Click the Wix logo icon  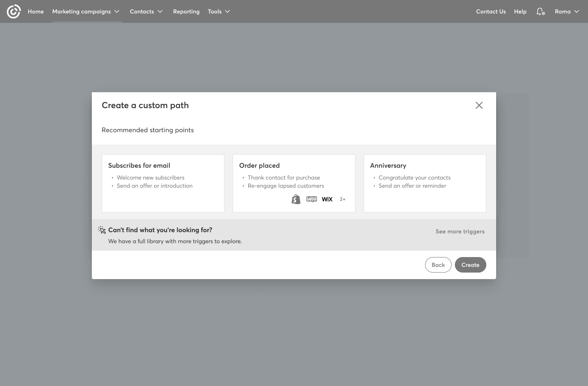pyautogui.click(x=327, y=199)
